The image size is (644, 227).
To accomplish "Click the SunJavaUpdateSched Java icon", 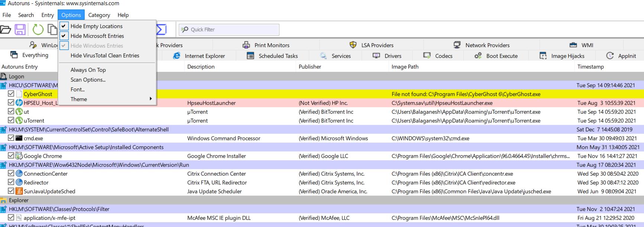I will [19, 191].
